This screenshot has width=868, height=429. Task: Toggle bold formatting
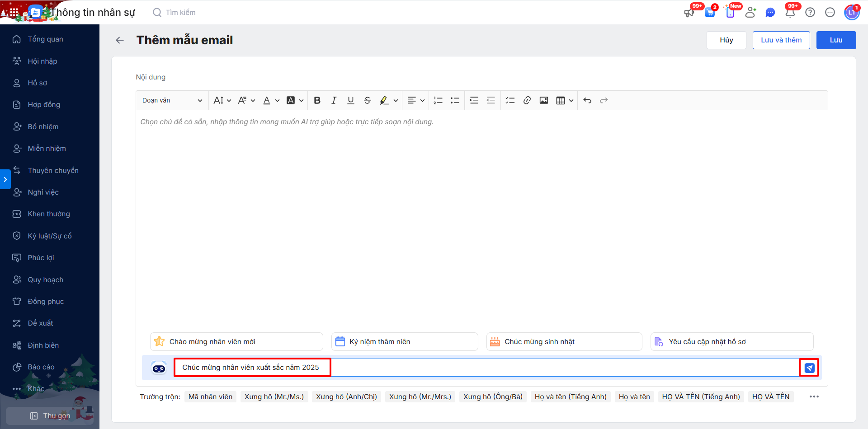pyautogui.click(x=317, y=100)
